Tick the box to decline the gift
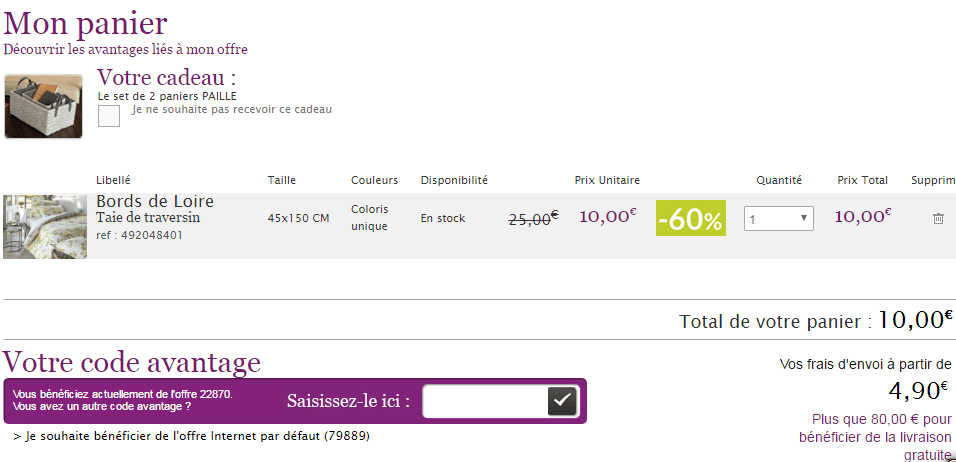The image size is (956, 462). [x=109, y=117]
